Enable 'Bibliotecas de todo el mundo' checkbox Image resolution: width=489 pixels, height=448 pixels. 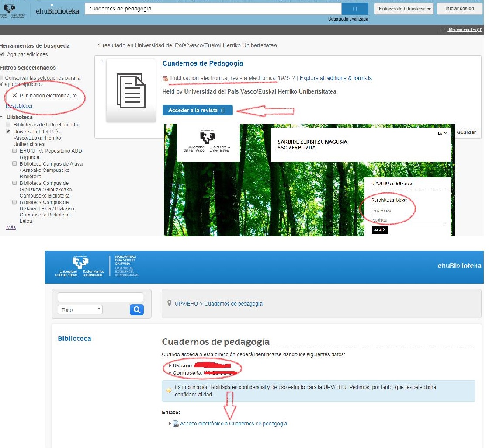point(8,125)
